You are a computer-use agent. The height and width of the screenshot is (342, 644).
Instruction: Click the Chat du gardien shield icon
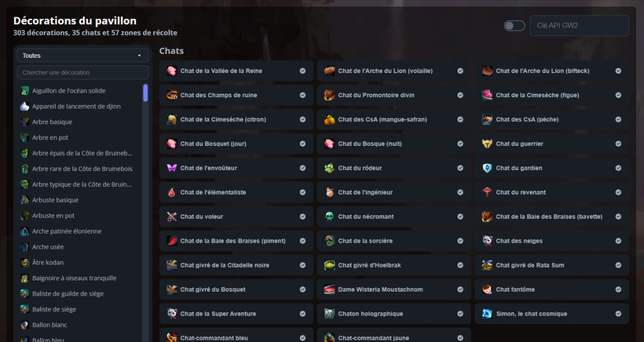click(487, 168)
